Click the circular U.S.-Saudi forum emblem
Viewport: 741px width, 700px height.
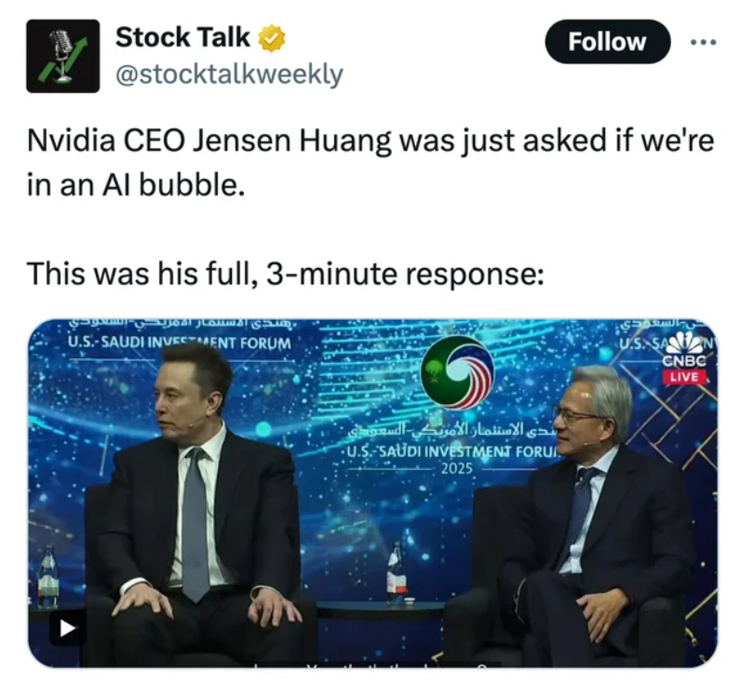pos(457,372)
